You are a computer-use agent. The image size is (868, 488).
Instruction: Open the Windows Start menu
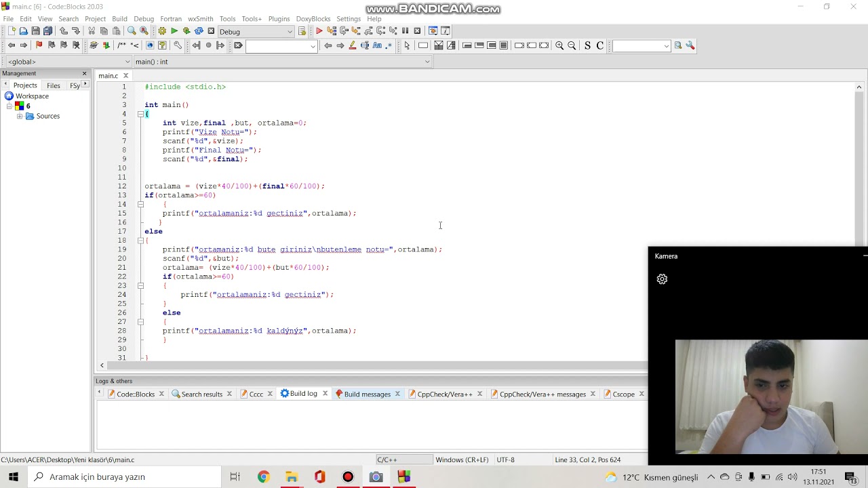click(14, 476)
